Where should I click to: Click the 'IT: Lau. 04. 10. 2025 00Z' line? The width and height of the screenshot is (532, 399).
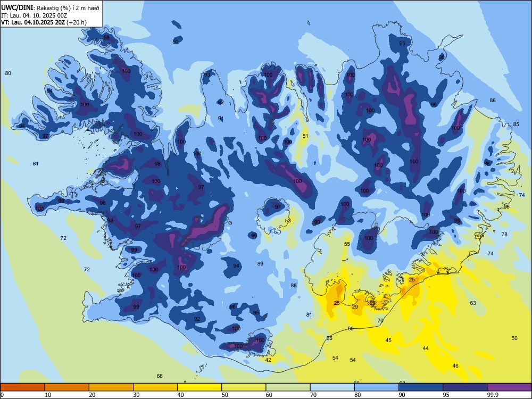[x=34, y=15]
